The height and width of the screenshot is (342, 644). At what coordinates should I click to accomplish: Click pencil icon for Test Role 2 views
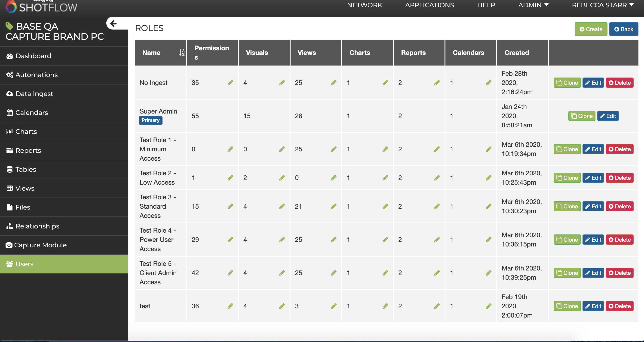click(x=334, y=178)
